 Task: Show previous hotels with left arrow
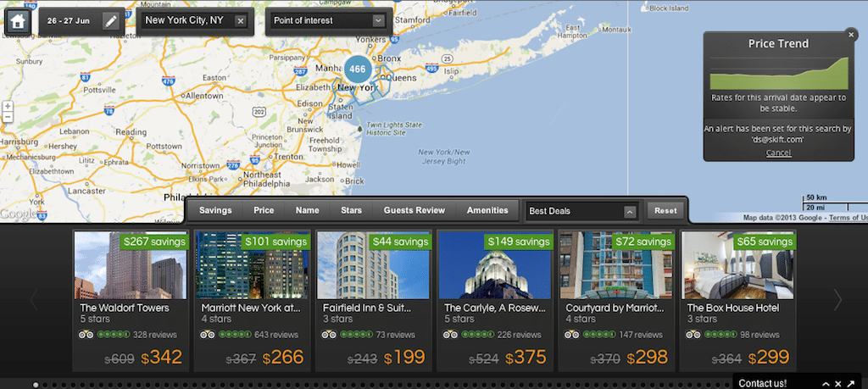pyautogui.click(x=34, y=300)
